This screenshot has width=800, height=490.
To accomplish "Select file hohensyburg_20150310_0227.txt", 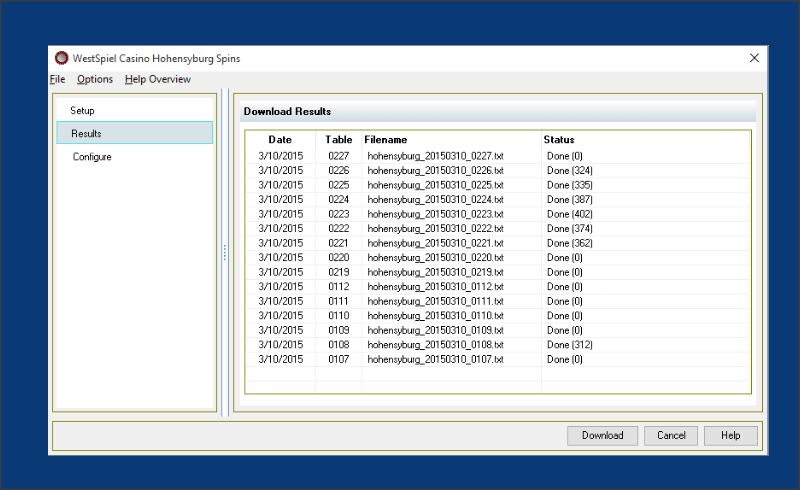I will click(x=435, y=156).
